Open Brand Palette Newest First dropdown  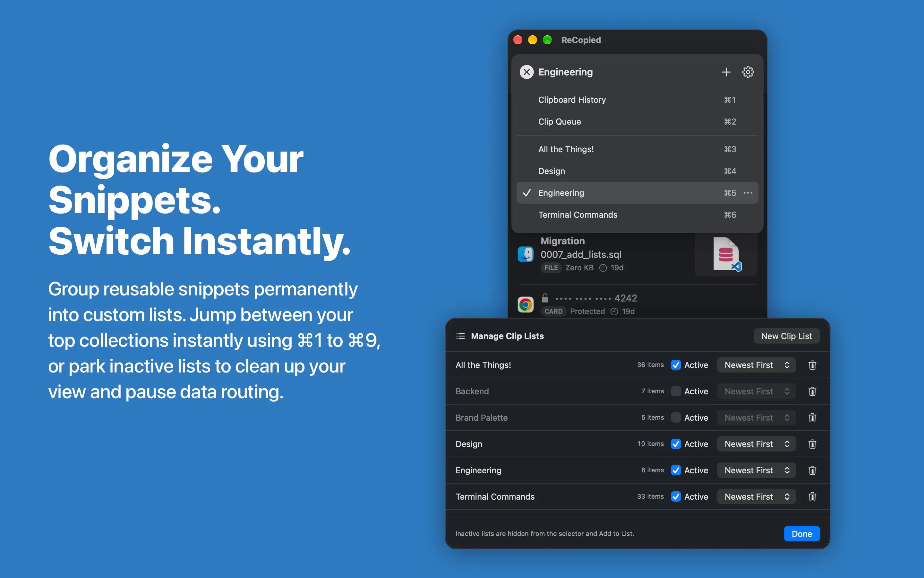[756, 417]
